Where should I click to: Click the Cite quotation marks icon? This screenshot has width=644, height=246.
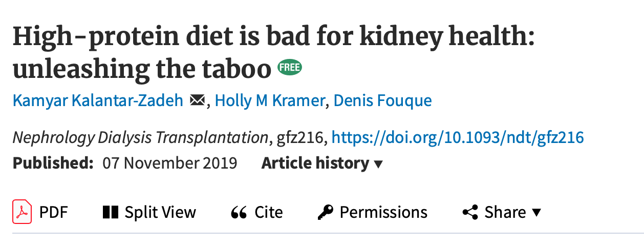pos(239,213)
